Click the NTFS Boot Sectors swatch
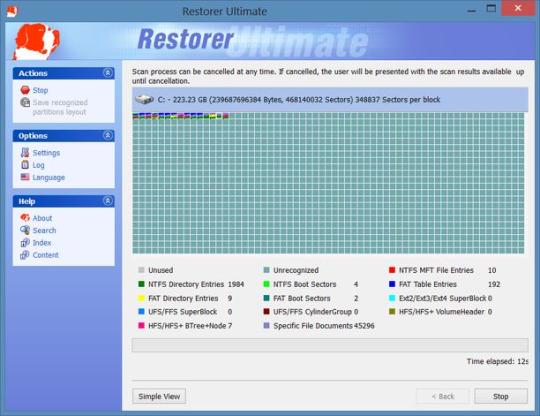This screenshot has width=540, height=416. pos(266,284)
